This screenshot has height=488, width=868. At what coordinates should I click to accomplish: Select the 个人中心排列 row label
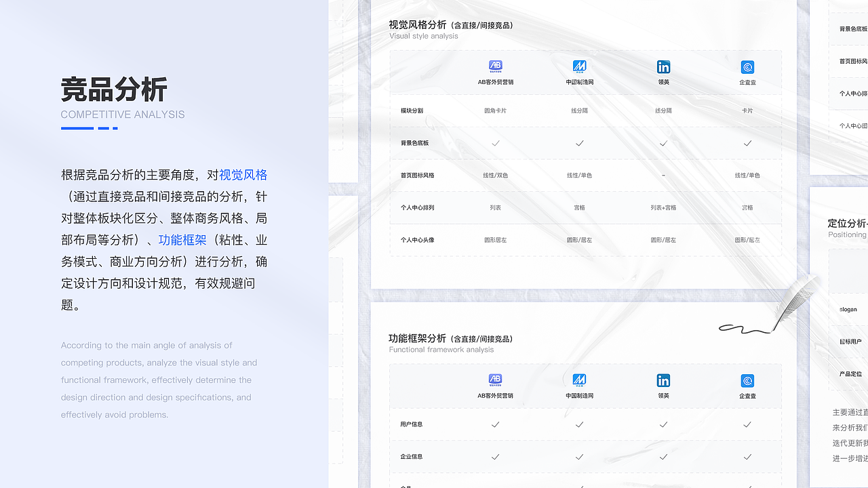click(417, 208)
